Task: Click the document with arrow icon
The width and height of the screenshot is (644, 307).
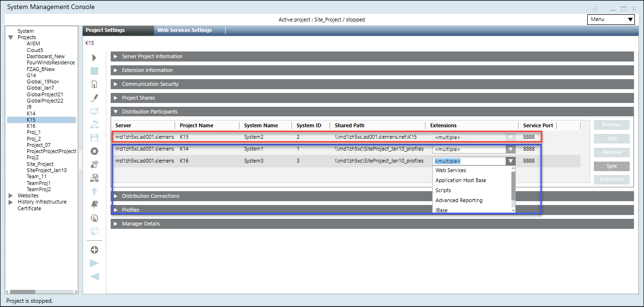Action: click(94, 84)
